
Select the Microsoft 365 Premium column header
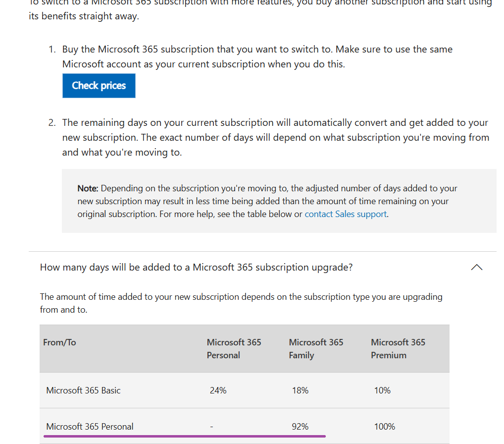(398, 349)
